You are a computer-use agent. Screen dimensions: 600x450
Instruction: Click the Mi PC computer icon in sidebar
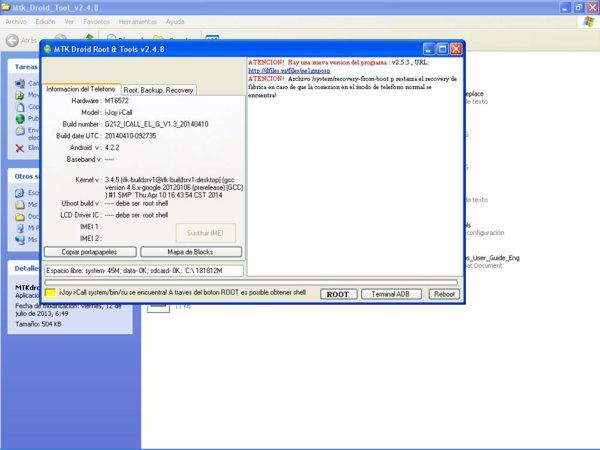coord(20,228)
